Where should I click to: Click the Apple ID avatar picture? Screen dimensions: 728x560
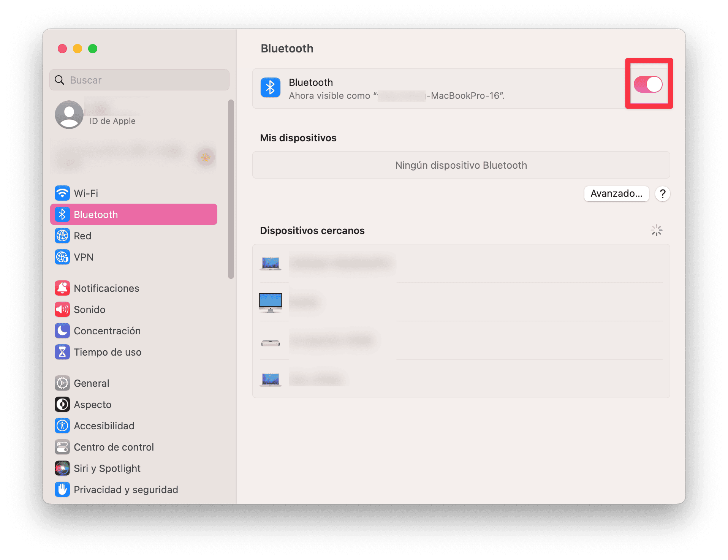click(69, 114)
